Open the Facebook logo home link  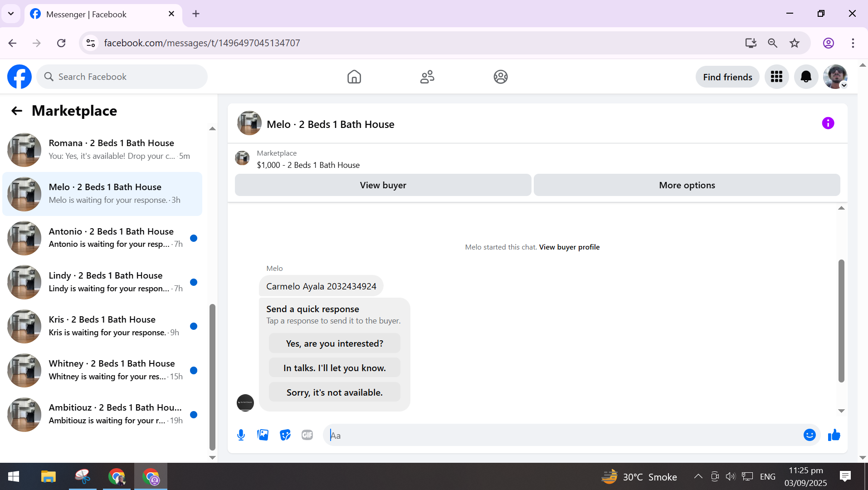20,77
